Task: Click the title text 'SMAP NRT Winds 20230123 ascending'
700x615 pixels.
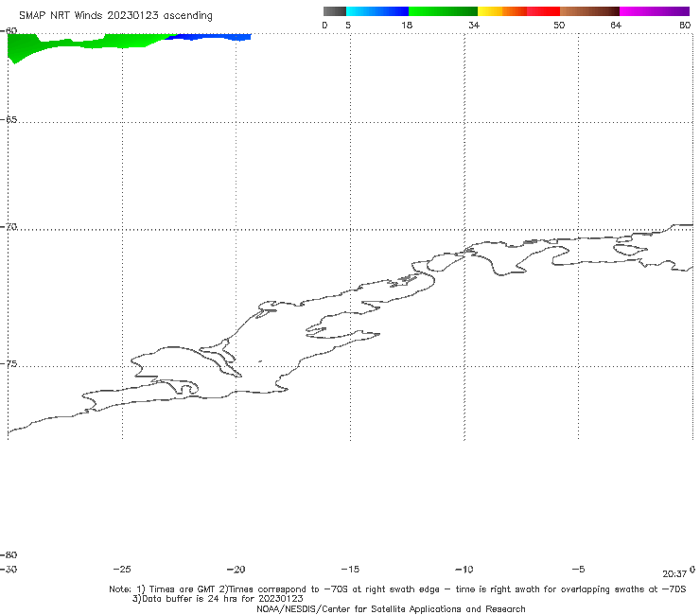Action: 115,15
